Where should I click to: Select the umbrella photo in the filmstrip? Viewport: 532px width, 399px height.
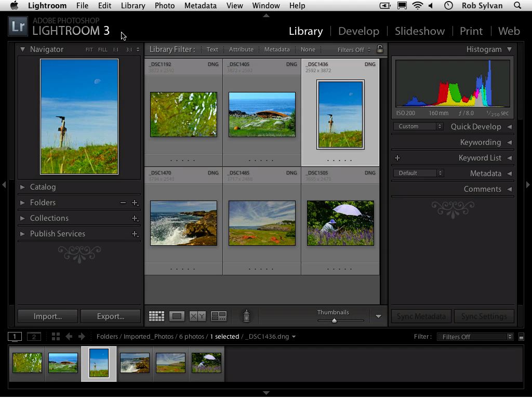pos(206,363)
